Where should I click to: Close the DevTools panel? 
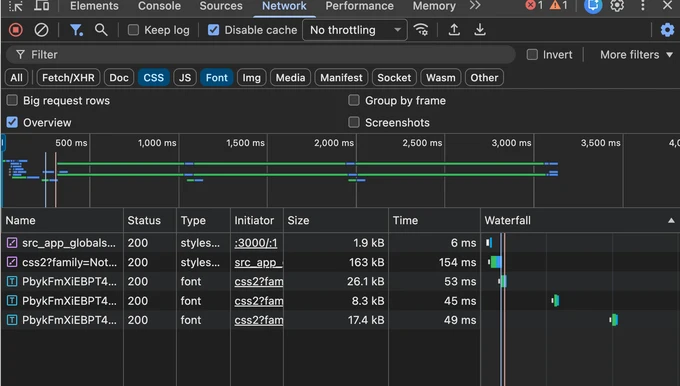click(x=667, y=6)
